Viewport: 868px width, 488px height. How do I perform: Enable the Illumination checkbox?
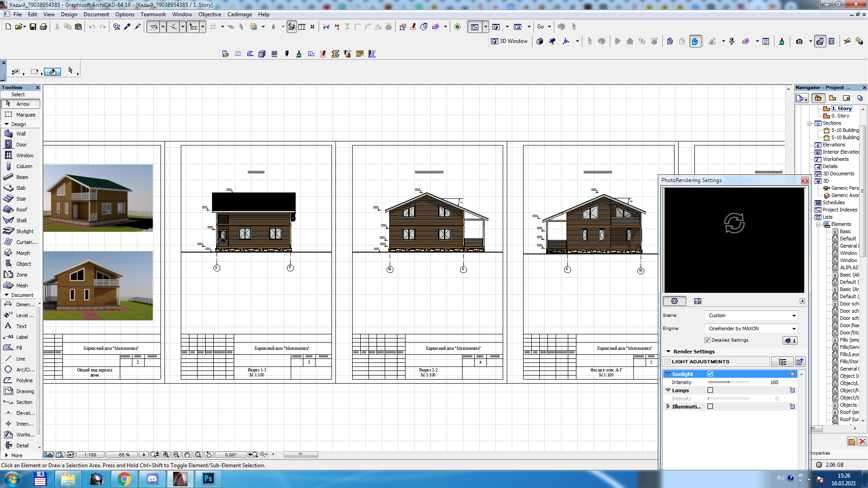click(x=710, y=406)
